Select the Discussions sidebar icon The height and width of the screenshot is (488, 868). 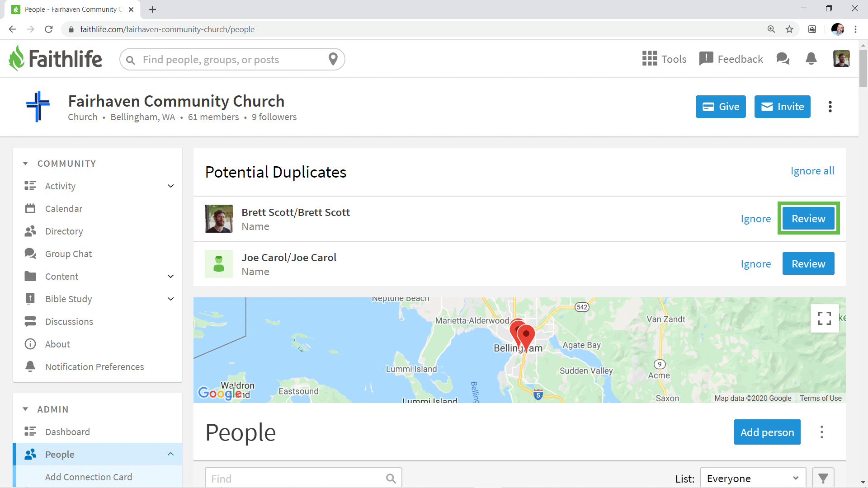click(30, 322)
